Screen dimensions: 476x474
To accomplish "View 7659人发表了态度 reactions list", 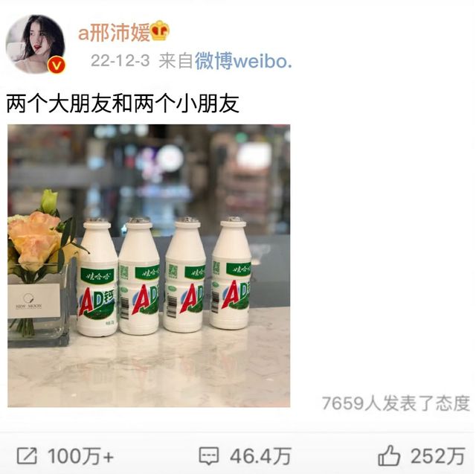I will [396, 403].
